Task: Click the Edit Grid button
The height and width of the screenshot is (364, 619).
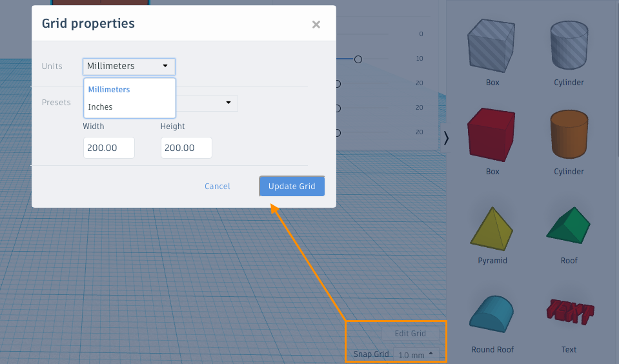Action: (x=410, y=334)
